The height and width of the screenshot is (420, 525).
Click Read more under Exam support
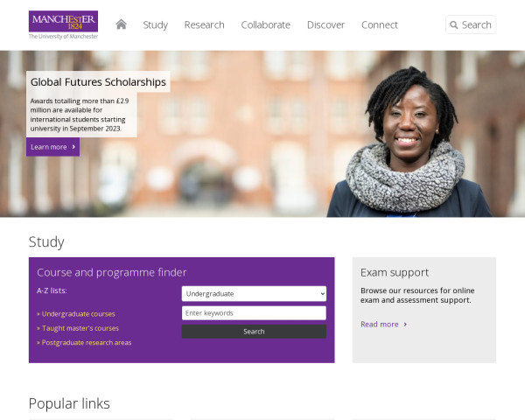384,325
